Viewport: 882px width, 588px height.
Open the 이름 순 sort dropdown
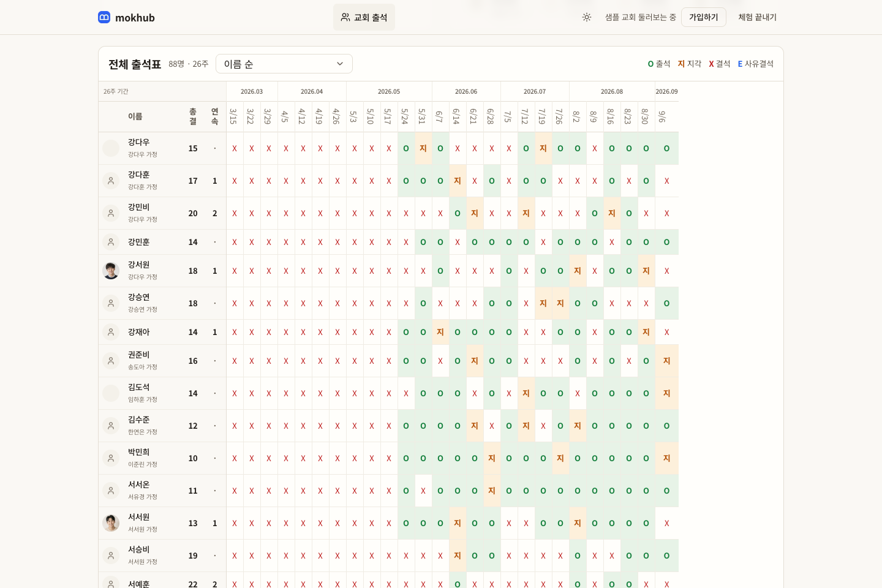(x=284, y=64)
